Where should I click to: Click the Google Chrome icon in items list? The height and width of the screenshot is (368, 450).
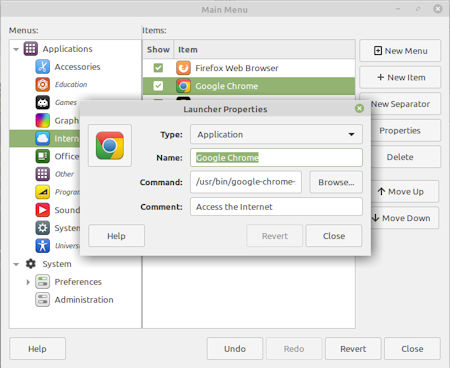183,86
